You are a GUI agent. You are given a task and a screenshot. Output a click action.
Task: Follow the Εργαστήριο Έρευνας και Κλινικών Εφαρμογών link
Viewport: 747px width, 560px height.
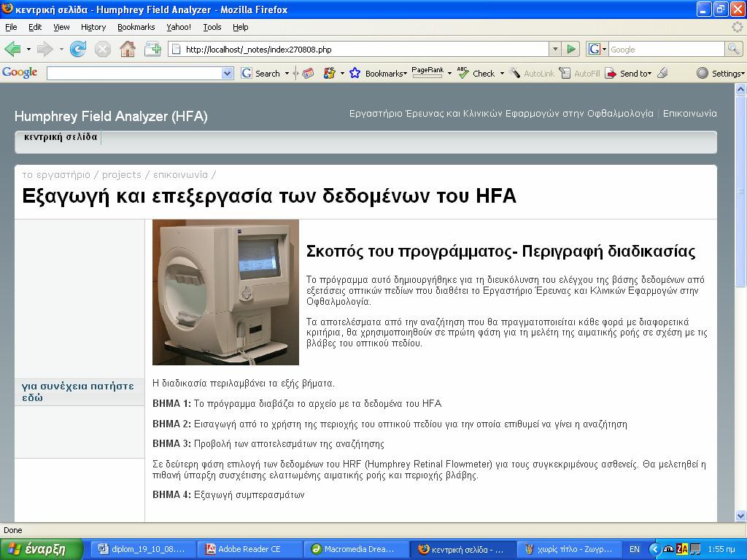pos(501,114)
